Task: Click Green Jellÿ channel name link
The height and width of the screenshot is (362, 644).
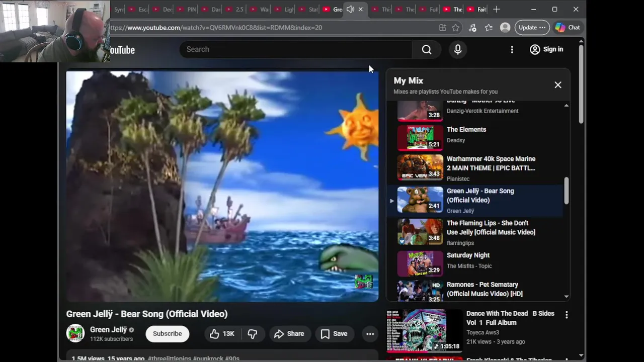Action: tap(108, 330)
